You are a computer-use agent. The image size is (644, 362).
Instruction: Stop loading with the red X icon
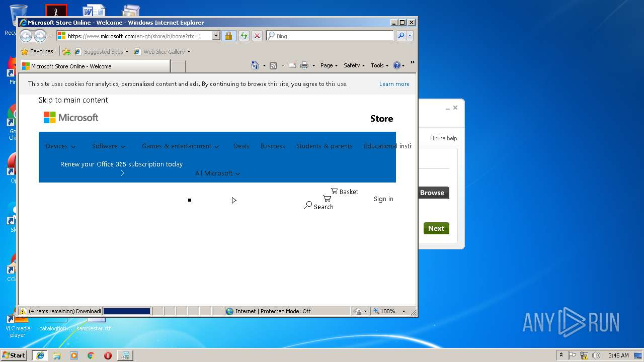tap(257, 36)
